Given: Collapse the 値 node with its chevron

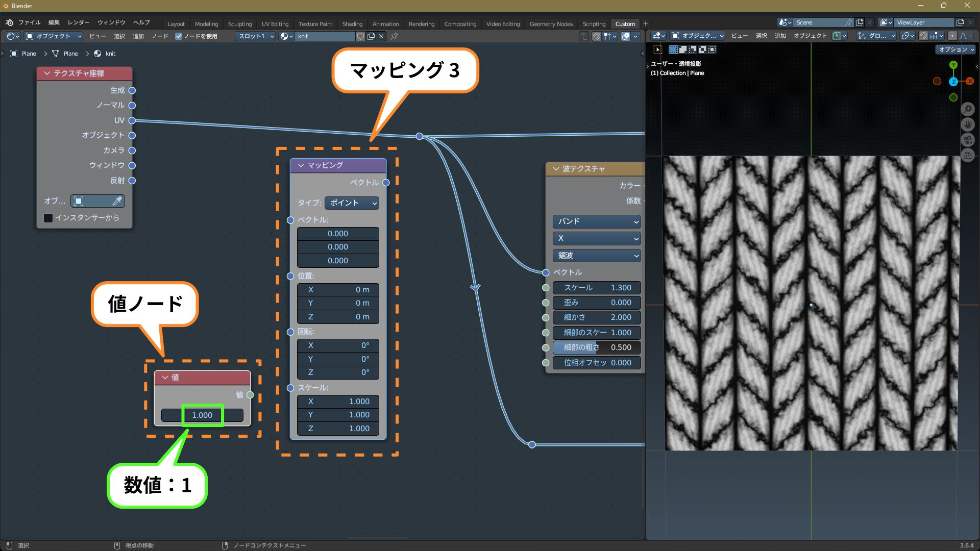Looking at the screenshot, I should click(165, 378).
